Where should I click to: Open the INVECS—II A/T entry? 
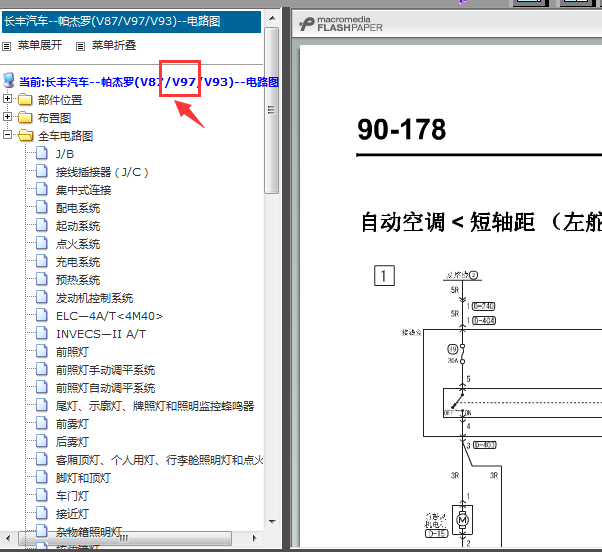[101, 334]
